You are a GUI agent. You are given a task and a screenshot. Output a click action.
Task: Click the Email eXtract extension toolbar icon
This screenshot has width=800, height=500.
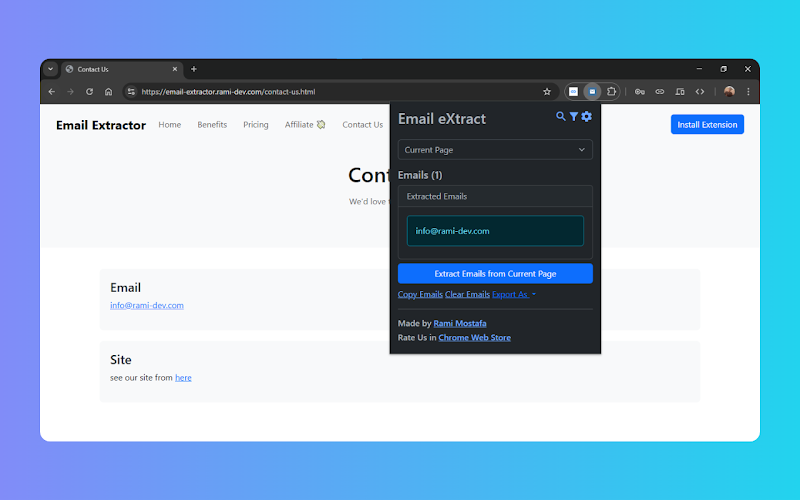[x=592, y=92]
